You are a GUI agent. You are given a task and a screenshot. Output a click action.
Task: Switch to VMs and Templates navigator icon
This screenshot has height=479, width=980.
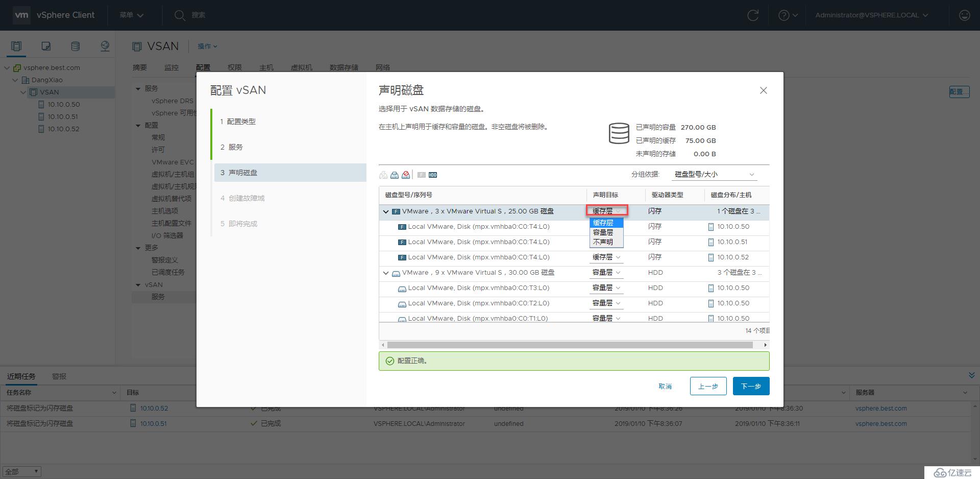[x=46, y=46]
